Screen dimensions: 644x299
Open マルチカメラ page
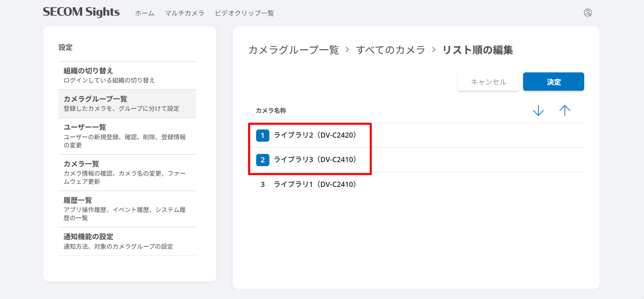pos(184,13)
